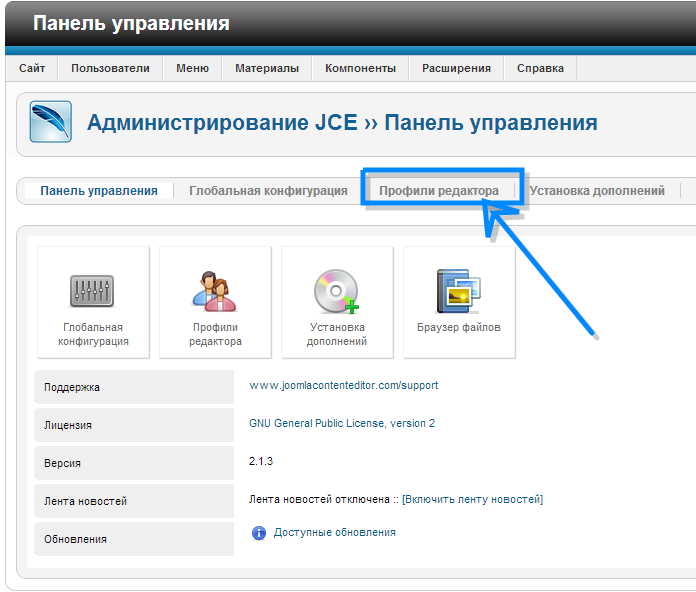Switch to the Панель управления tab
Screen dimensions: 696x592
click(x=99, y=191)
